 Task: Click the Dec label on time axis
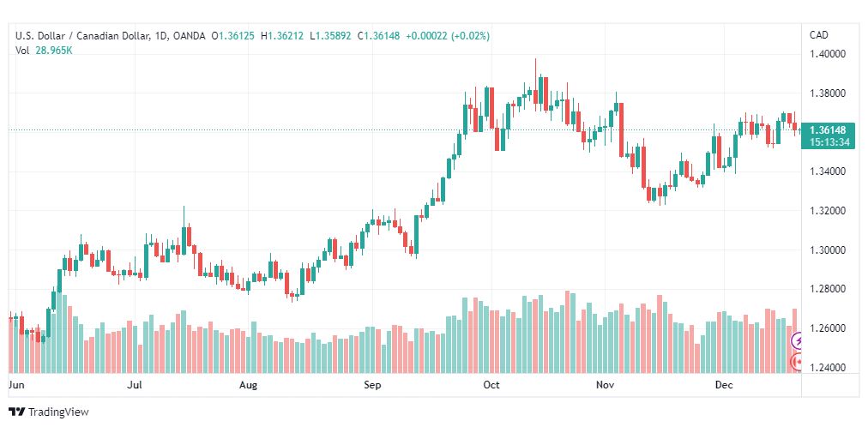click(724, 386)
